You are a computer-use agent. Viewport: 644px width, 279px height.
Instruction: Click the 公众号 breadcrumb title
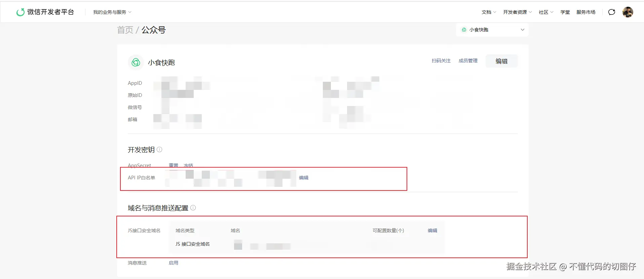[154, 30]
